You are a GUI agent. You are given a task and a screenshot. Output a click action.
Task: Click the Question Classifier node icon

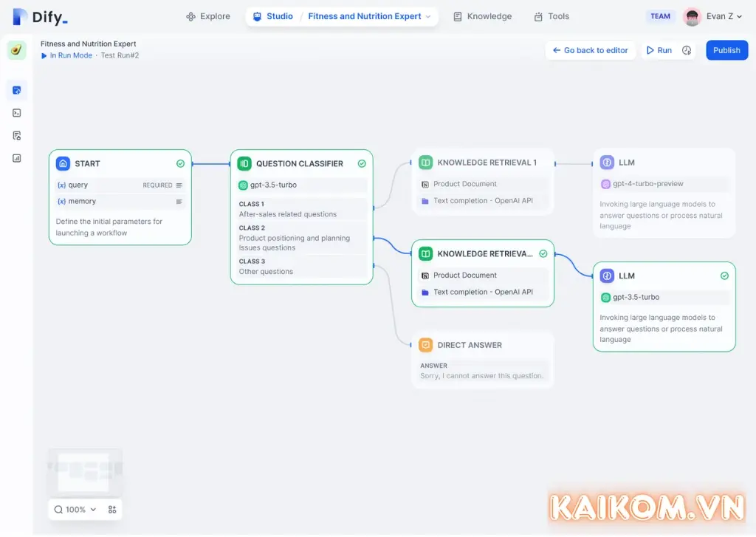click(x=244, y=163)
